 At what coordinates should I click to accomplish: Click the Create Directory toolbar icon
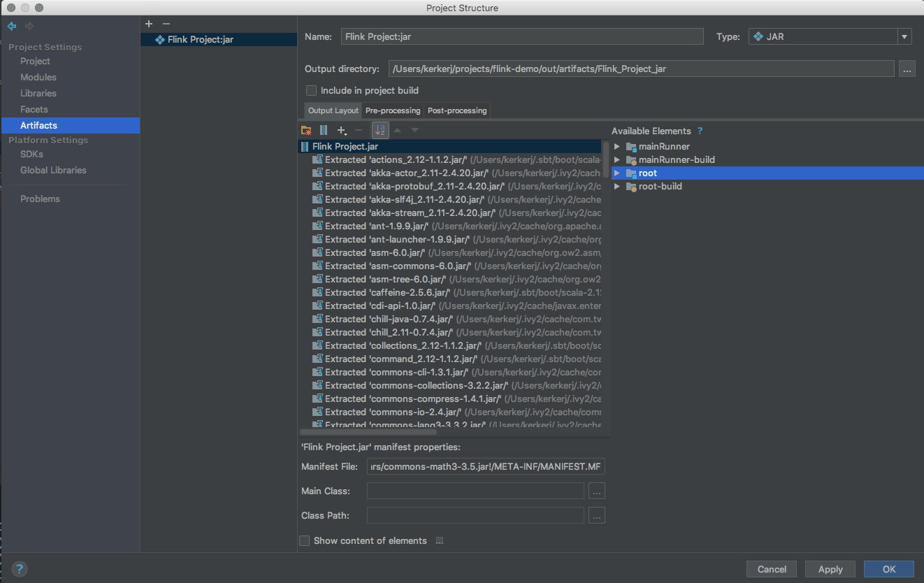pyautogui.click(x=306, y=130)
